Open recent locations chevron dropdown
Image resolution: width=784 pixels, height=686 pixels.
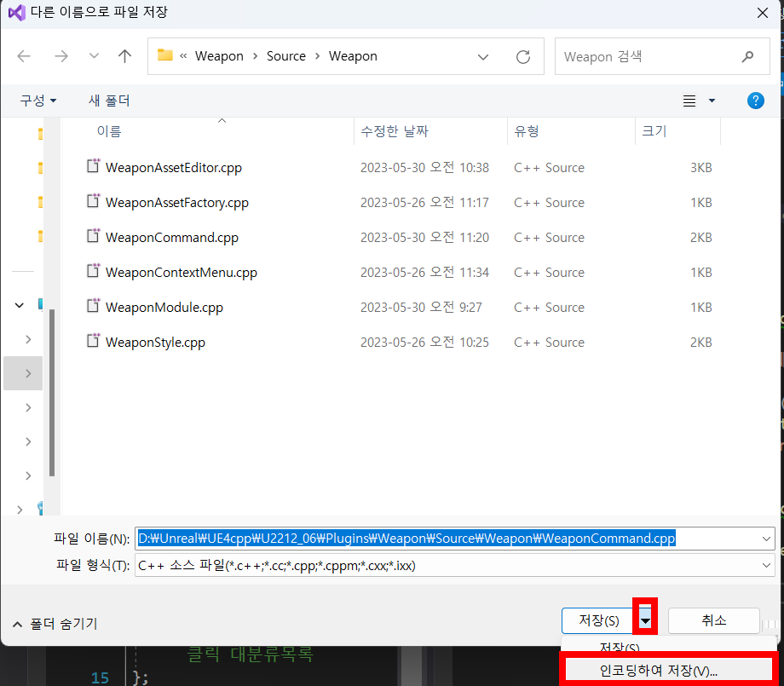pos(94,56)
